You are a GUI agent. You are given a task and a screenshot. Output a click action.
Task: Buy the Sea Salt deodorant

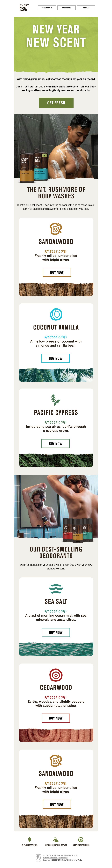click(x=56, y=633)
